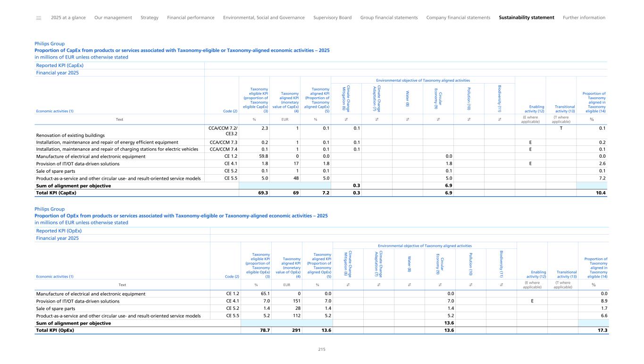
Task: Go to Group financial statements
Action: point(389,18)
